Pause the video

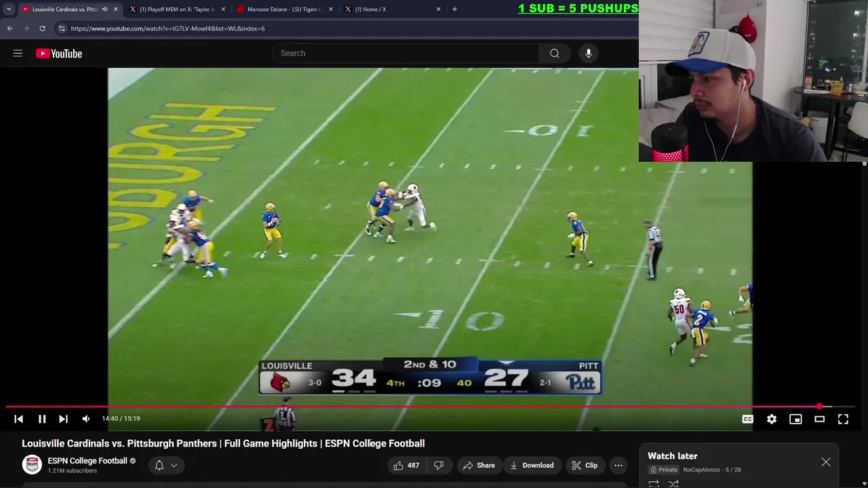click(x=41, y=419)
